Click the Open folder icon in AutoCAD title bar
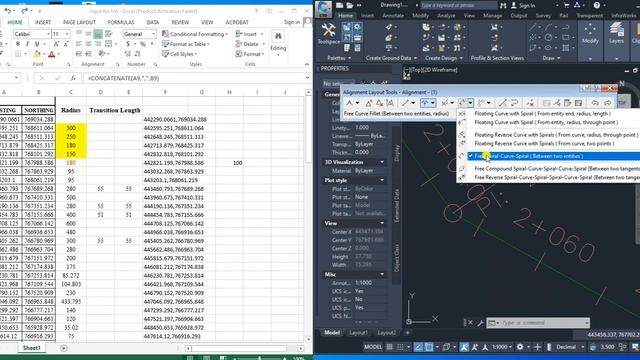The height and width of the screenshot is (360, 640). pyautogui.click(x=350, y=5)
